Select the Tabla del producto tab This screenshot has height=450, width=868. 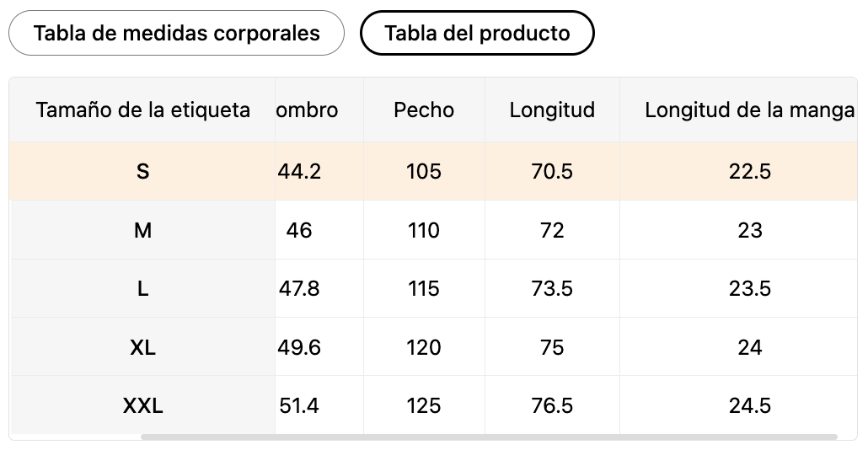477,33
